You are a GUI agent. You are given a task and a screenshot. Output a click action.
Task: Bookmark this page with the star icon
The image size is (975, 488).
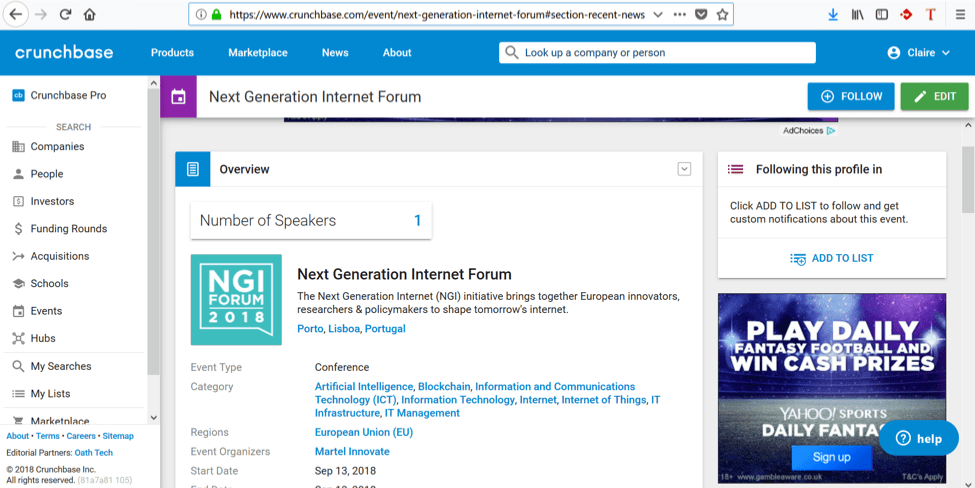(722, 15)
